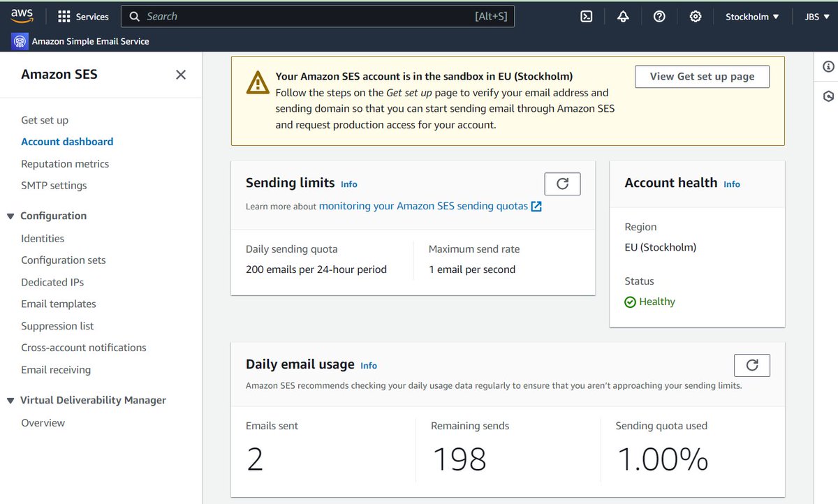Open the info panel icon on right edge
838x504 pixels.
[x=828, y=67]
